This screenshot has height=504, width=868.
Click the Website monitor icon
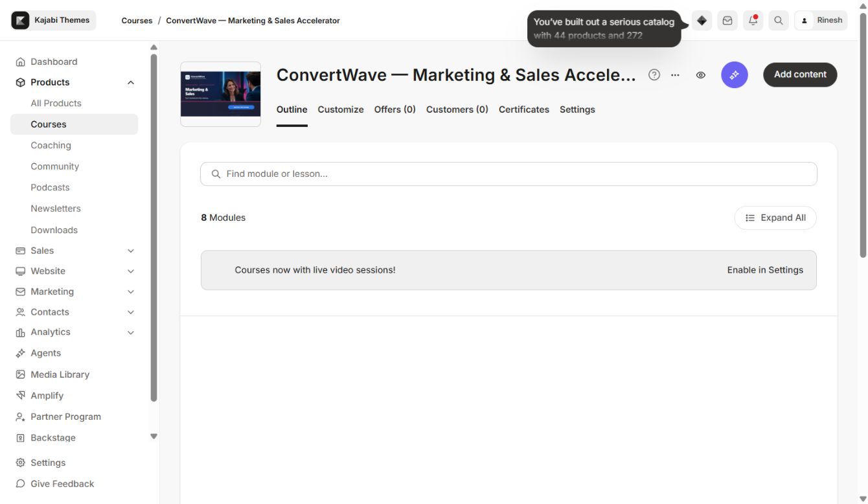tap(20, 271)
